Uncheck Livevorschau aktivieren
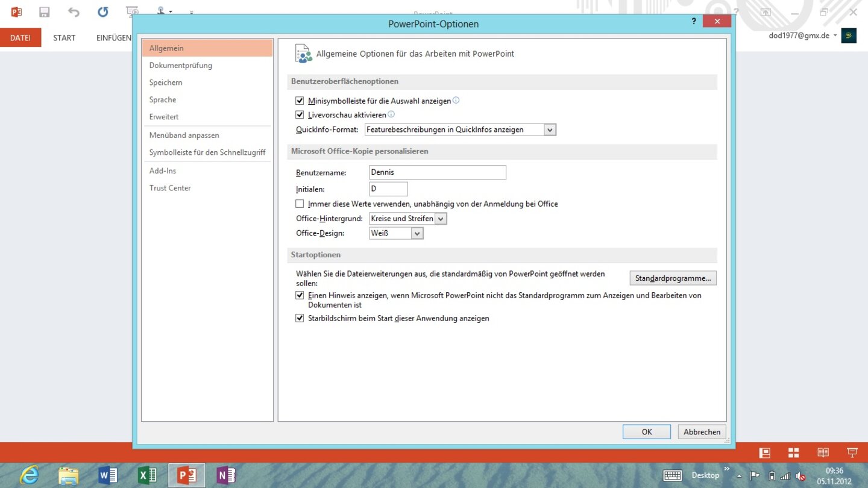868x488 pixels. tap(300, 114)
